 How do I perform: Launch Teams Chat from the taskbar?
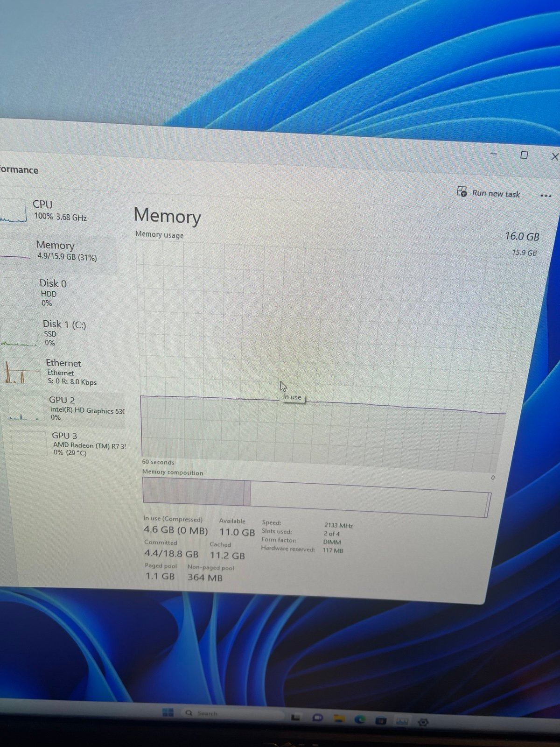pos(317,718)
